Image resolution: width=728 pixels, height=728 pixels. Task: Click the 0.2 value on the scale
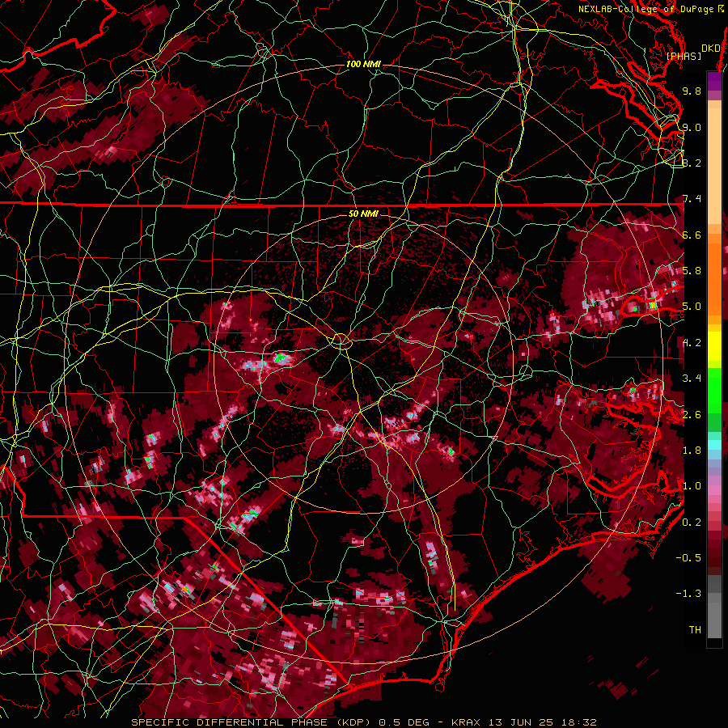(692, 523)
